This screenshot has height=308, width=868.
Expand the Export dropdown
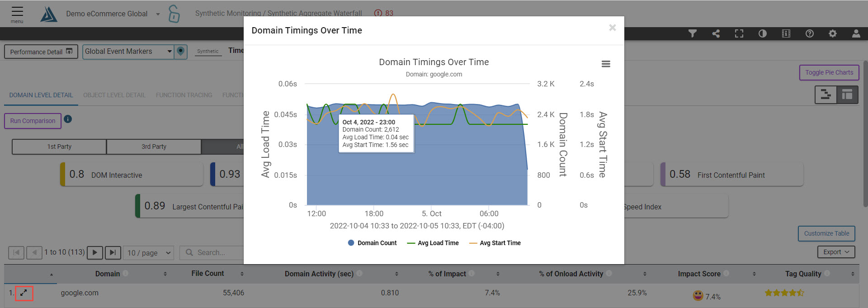coord(836,252)
